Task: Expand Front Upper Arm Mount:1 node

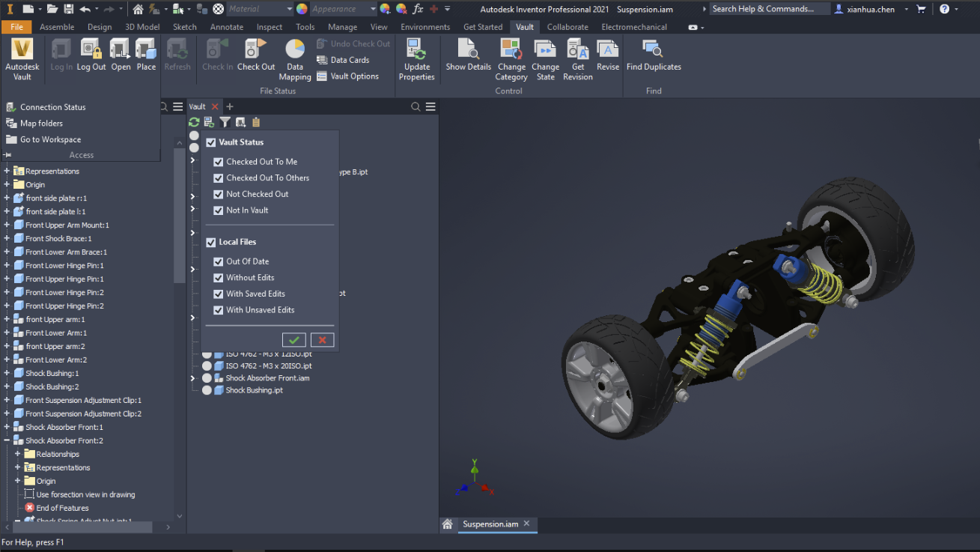Action: coord(7,225)
